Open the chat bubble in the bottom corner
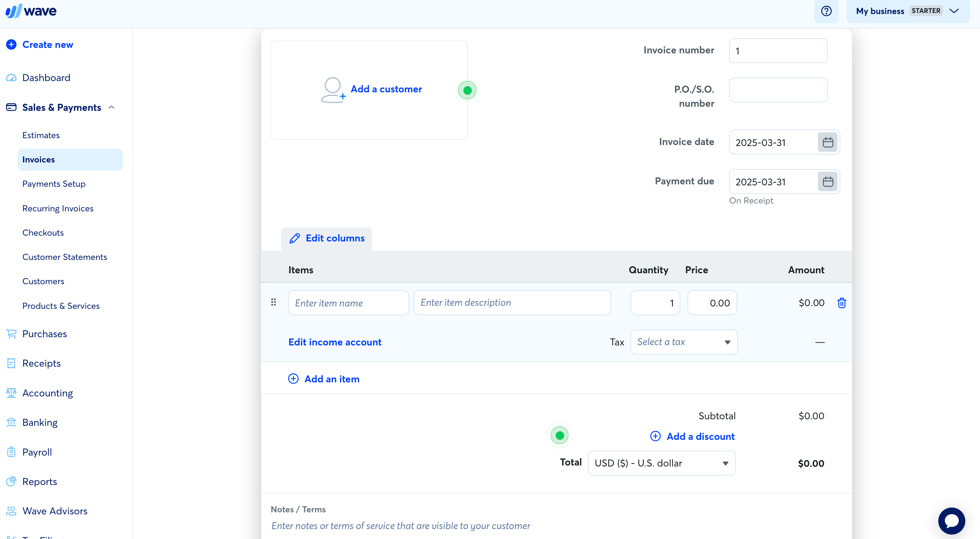Screen dimensions: 980x539 pos(952,521)
